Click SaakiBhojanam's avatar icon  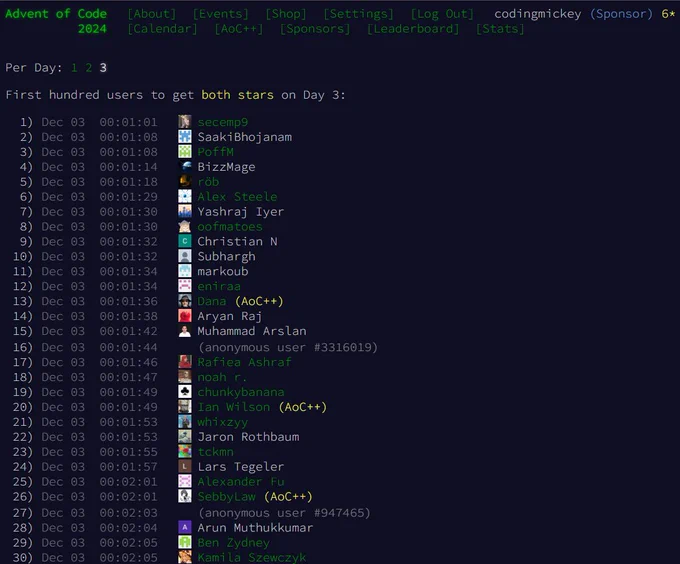tap(185, 137)
